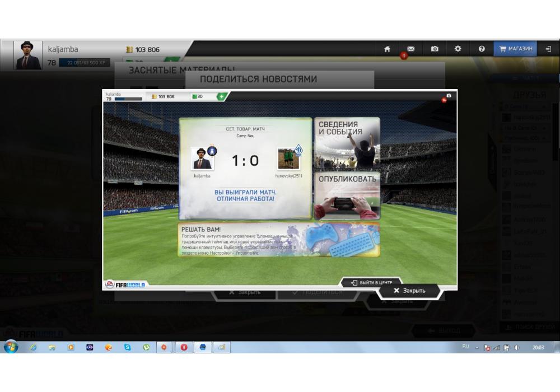Open Windows Explorer folder in taskbar
This screenshot has height=392, width=560.
pos(52,347)
